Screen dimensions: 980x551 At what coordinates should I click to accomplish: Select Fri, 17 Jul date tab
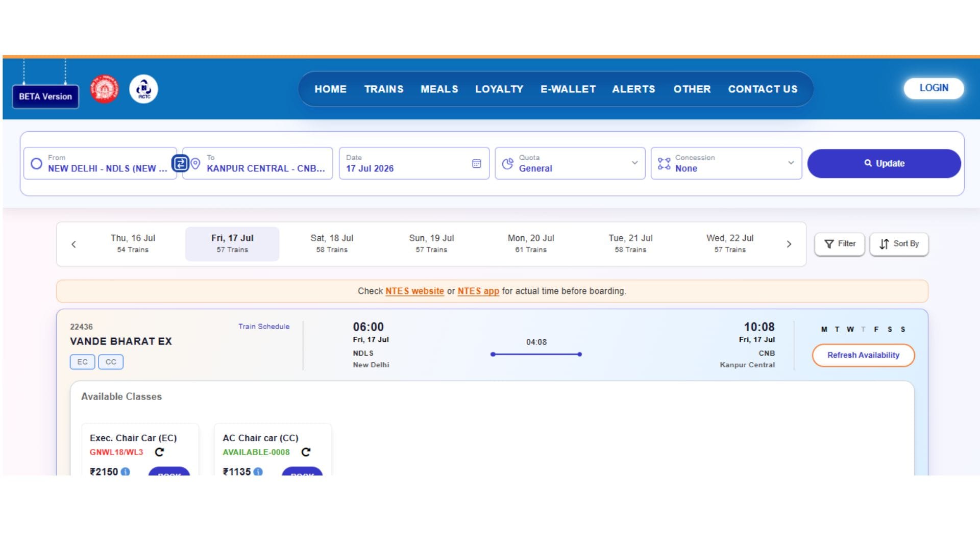pos(232,243)
